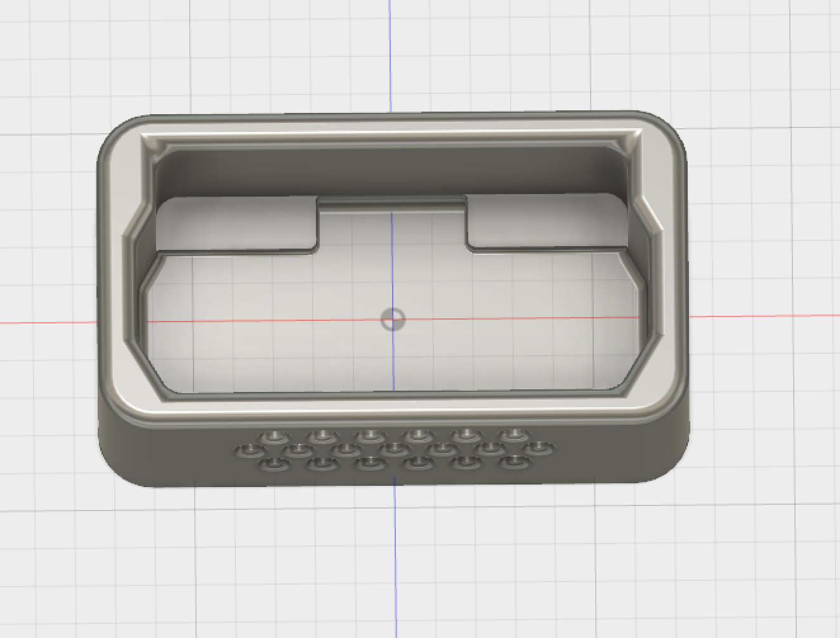This screenshot has height=638, width=840.
Task: Select the origin point marker at the model center
Action: click(x=392, y=320)
